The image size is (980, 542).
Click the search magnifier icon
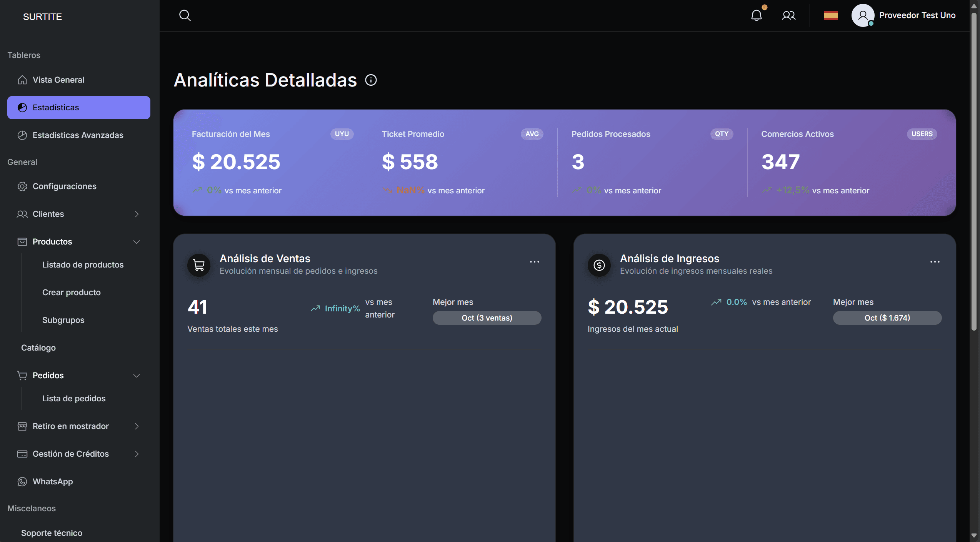pyautogui.click(x=185, y=15)
